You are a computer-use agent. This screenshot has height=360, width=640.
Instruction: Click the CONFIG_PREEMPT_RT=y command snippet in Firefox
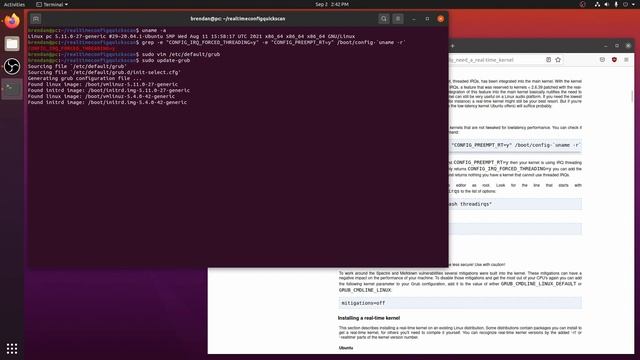click(x=515, y=145)
